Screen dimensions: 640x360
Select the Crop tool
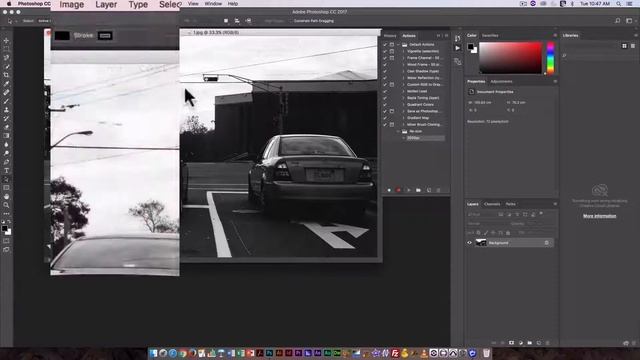(x=6, y=75)
